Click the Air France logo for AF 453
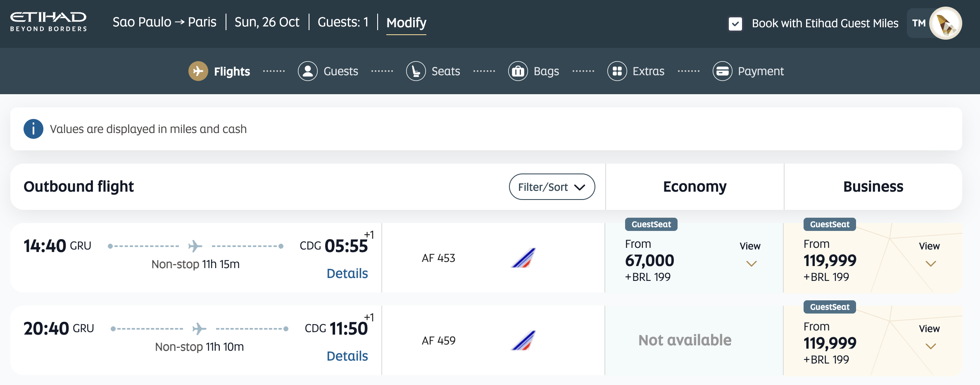Screen dimensions: 980x385 [x=523, y=258]
